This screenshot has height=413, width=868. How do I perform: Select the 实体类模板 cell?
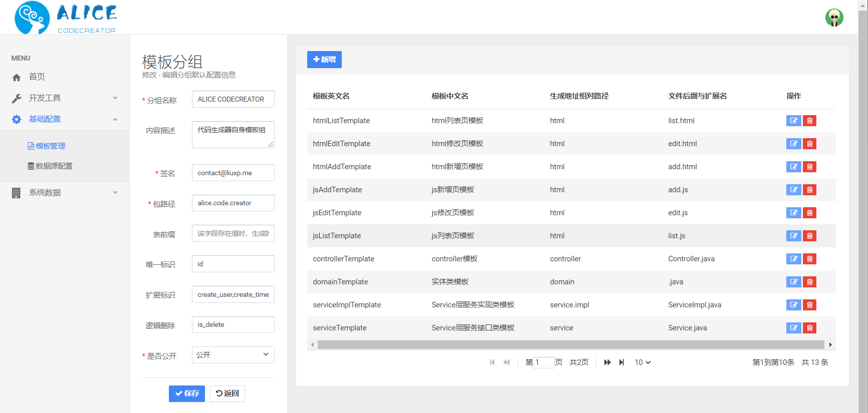tap(450, 282)
